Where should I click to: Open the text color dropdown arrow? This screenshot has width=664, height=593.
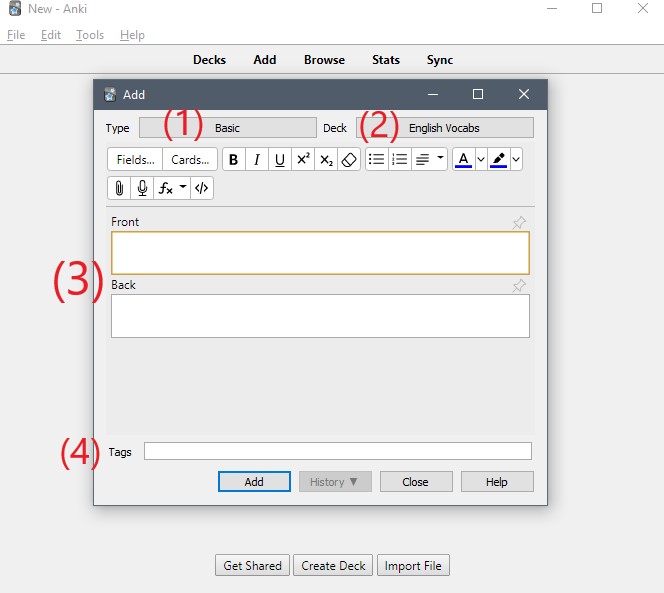(x=481, y=160)
